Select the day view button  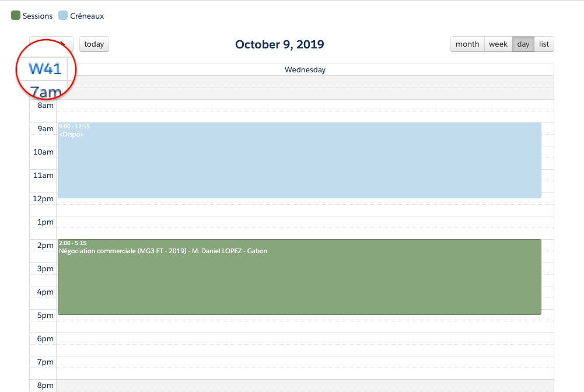(523, 44)
